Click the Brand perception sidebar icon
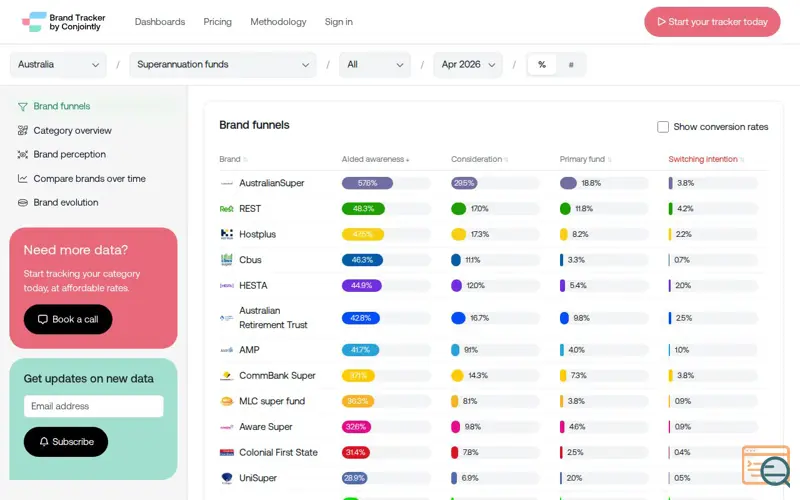The height and width of the screenshot is (500, 800). [22, 155]
